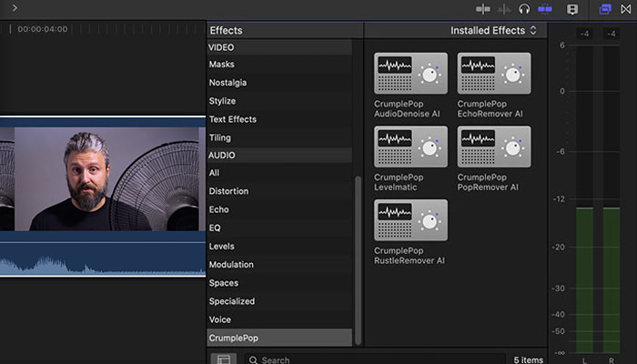Select the Levels audio category
This screenshot has width=637, height=364.
tap(279, 247)
